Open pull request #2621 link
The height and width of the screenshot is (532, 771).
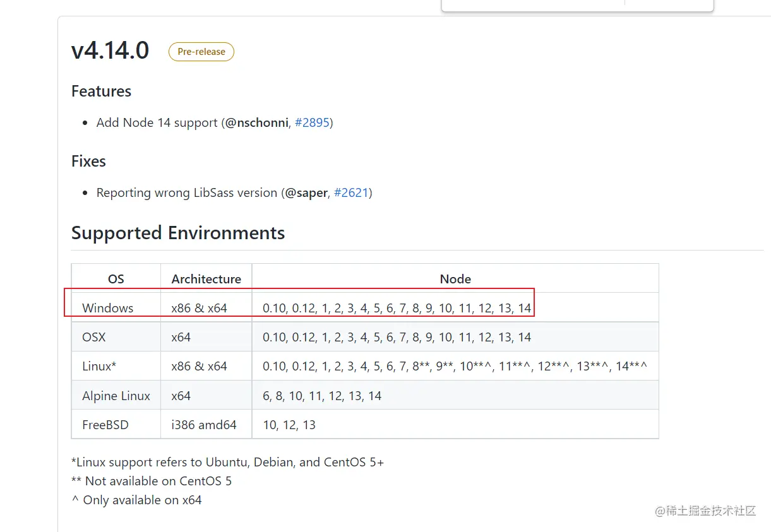tap(351, 192)
